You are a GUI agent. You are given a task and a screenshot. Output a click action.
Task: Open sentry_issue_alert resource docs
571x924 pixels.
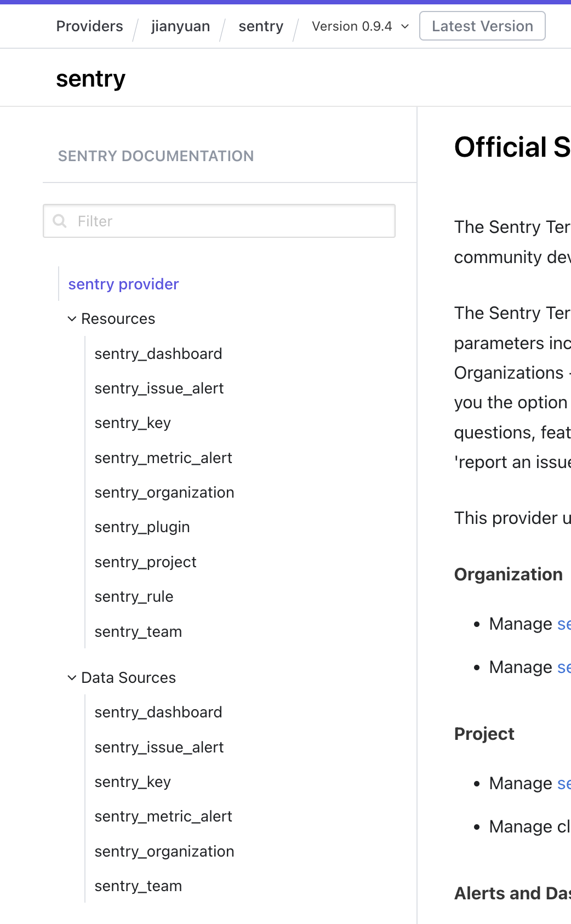tap(159, 389)
